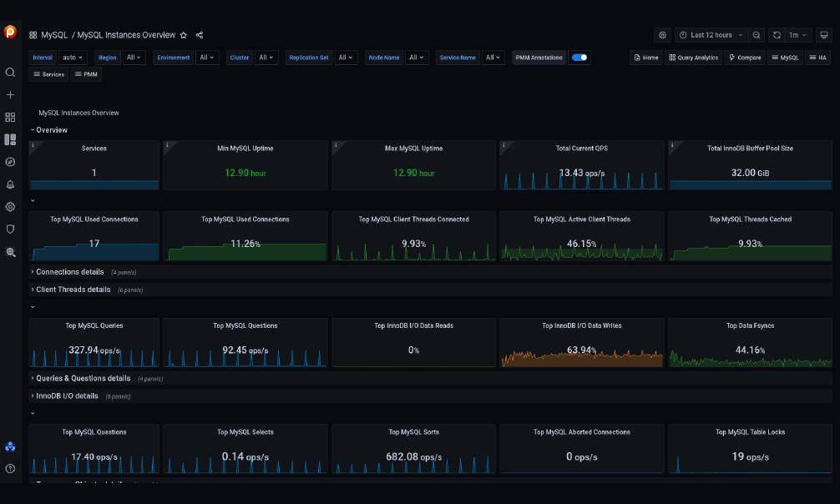Click the dashboard grid icon beside MySQL breadcrumb
The width and height of the screenshot is (840, 504).
click(x=33, y=35)
